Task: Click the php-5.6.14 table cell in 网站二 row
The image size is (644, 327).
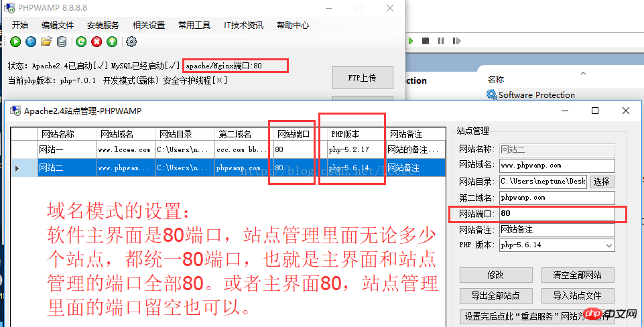Action: pos(357,168)
